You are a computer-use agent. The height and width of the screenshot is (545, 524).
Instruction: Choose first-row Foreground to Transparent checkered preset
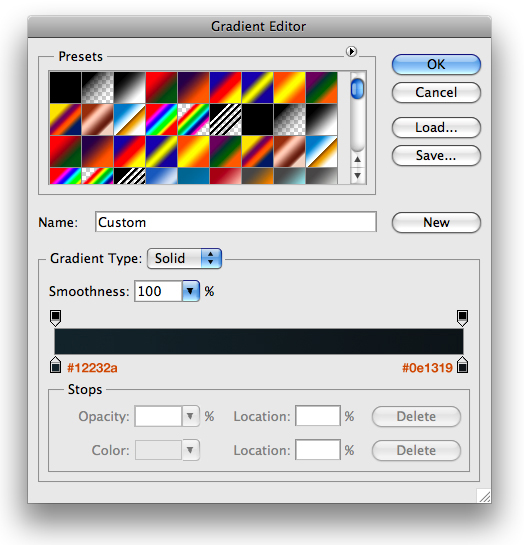point(97,88)
